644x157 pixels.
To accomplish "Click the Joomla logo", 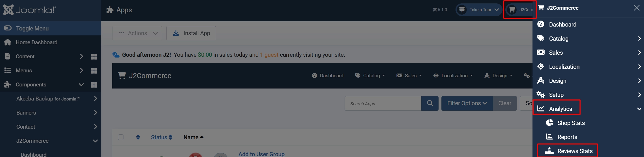I will [29, 10].
